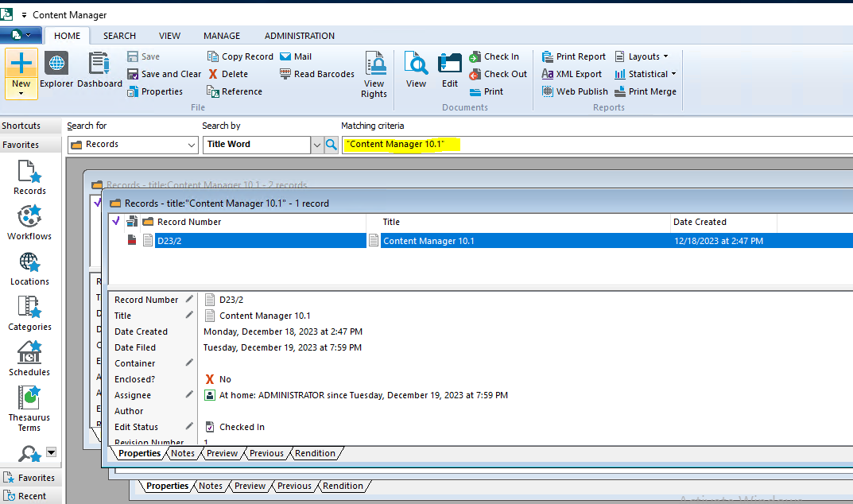Screen dimensions: 853x504
Task: Click the red Delete icon
Action: pos(213,74)
